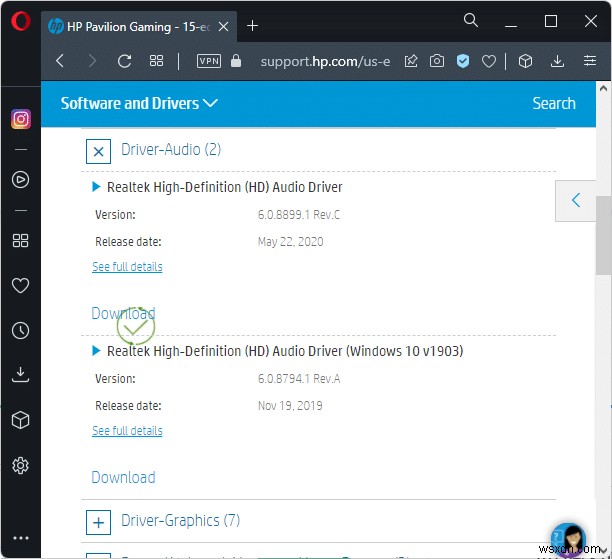
Task: Open History clock in the sidebar
Action: pyautogui.click(x=20, y=331)
